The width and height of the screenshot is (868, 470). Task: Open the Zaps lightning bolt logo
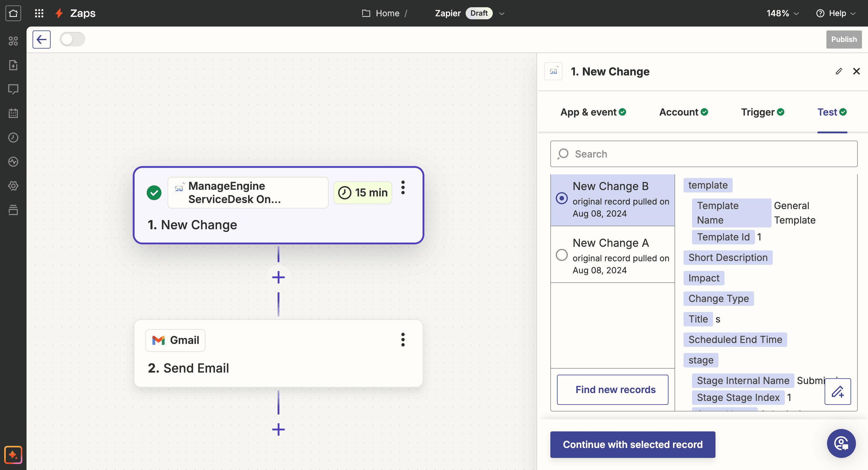pyautogui.click(x=59, y=13)
